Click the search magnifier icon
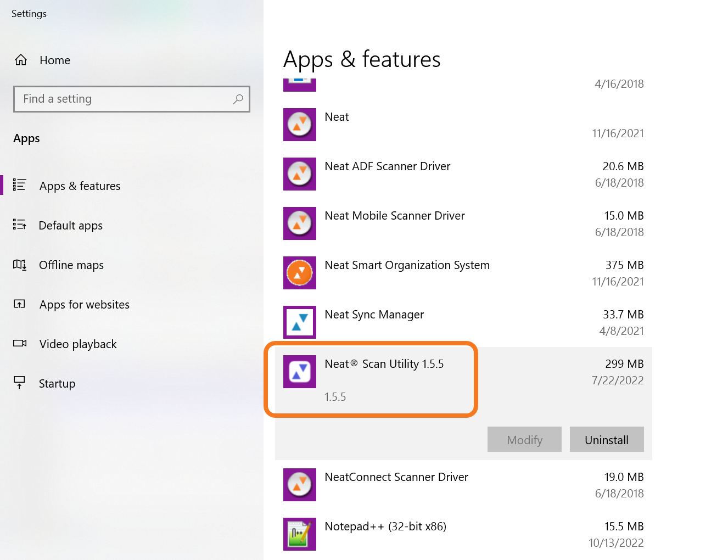 tap(238, 99)
